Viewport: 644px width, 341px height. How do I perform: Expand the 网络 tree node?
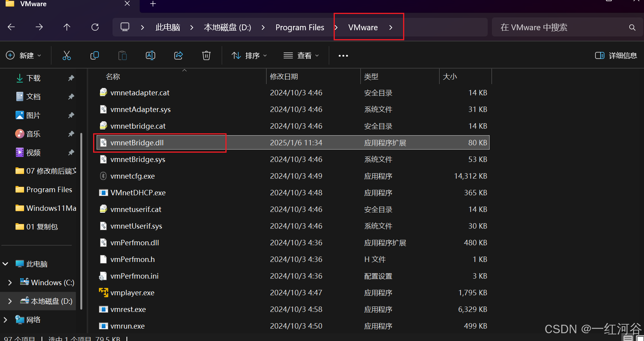click(5, 320)
